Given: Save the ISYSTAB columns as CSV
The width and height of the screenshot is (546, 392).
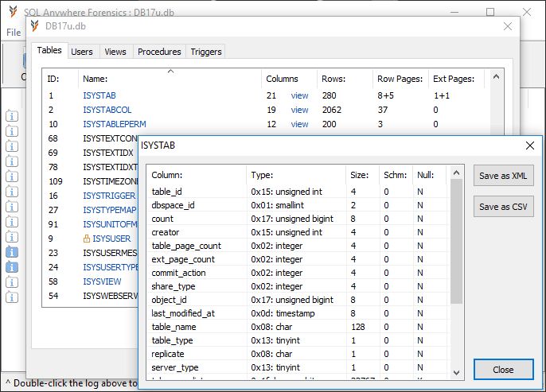Looking at the screenshot, I should (x=503, y=207).
